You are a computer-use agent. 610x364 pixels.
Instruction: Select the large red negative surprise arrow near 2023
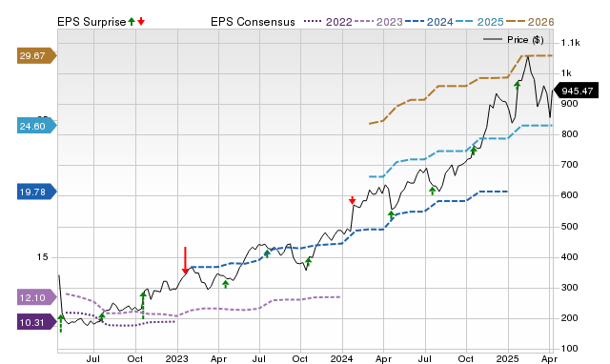pos(185,260)
